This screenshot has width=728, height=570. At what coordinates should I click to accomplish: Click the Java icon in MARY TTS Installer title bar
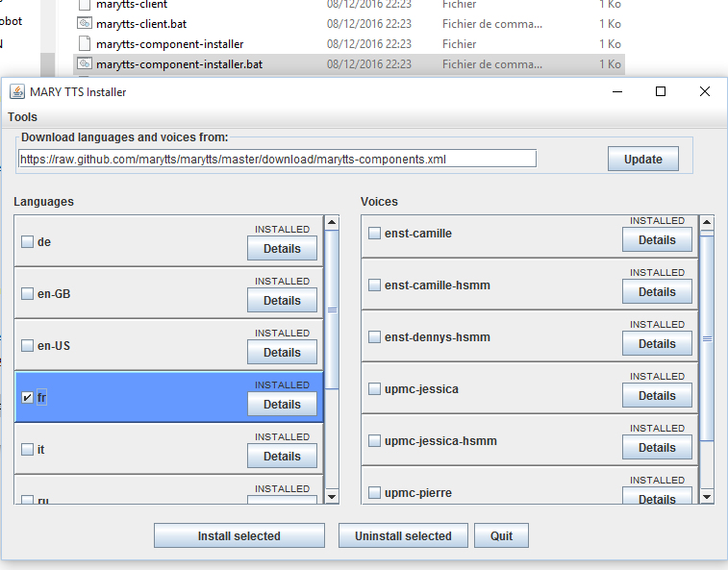pos(17,92)
